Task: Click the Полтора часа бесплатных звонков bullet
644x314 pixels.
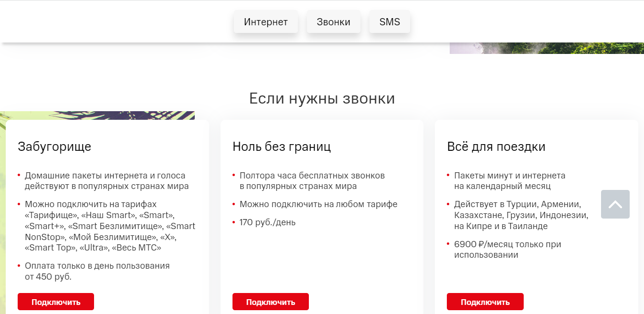Action: click(x=312, y=181)
